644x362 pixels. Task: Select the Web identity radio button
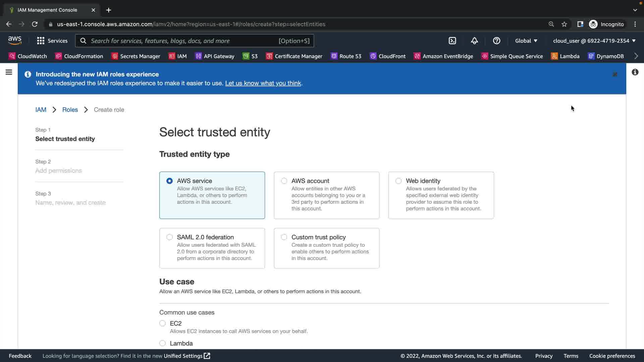point(398,181)
